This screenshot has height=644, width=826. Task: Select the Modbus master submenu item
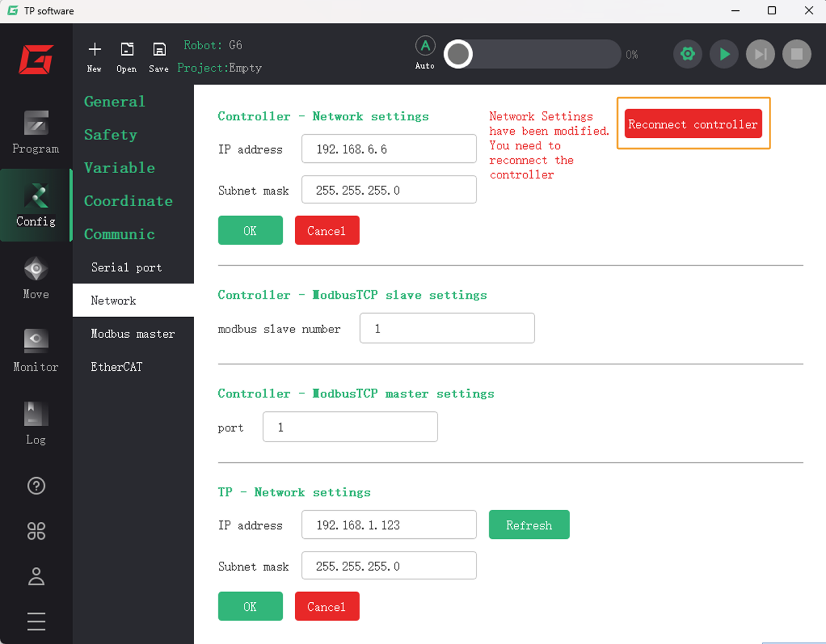[x=133, y=334]
